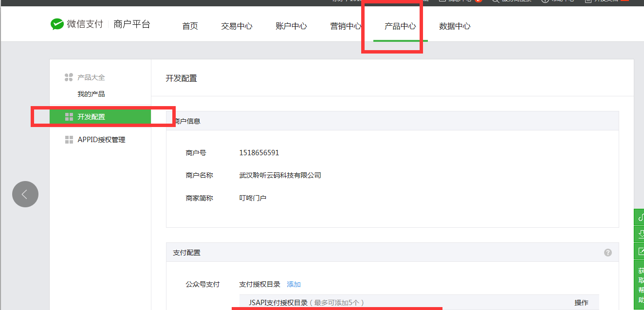Click the 产品大全 sidebar item

[91, 77]
